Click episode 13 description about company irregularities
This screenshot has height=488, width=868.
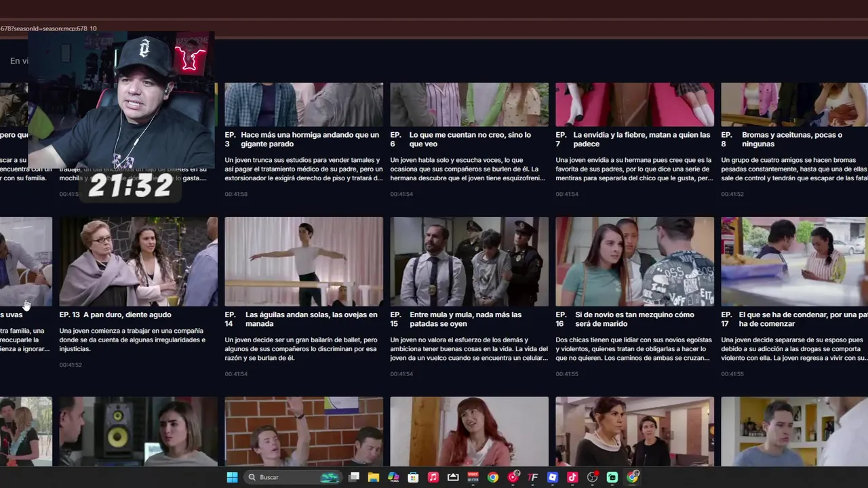(132, 340)
